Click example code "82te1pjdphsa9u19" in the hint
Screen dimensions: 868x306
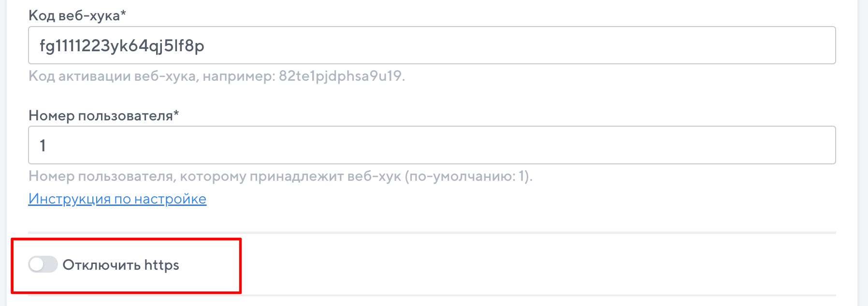coord(340,76)
